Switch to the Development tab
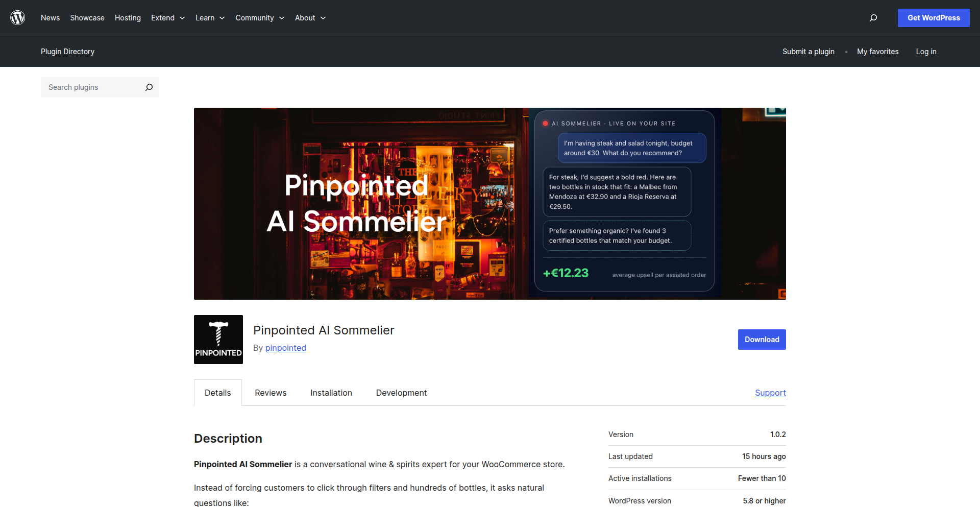This screenshot has height=507, width=980. pyautogui.click(x=401, y=393)
